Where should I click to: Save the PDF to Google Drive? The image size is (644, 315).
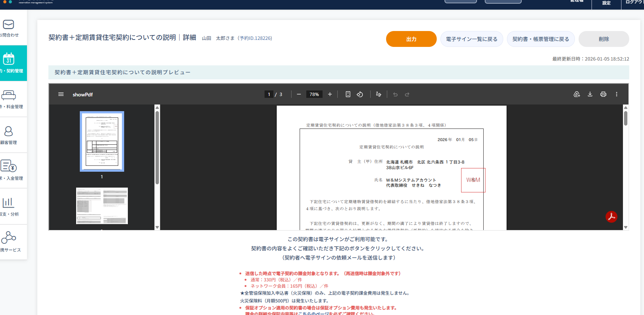click(577, 94)
